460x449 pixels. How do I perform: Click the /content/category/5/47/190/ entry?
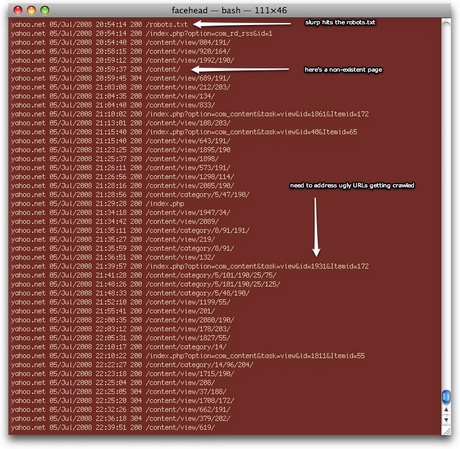[x=198, y=194]
